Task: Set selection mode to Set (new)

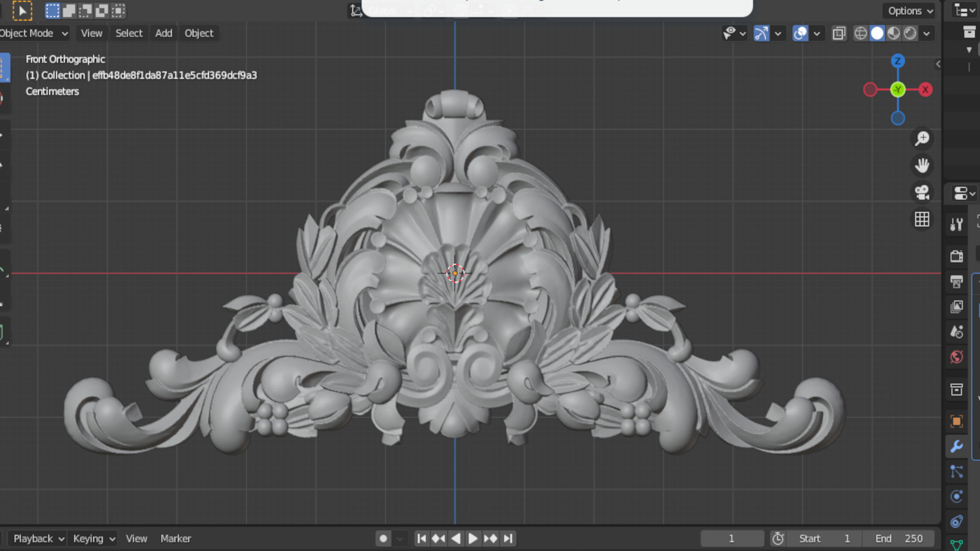Action: pos(53,11)
